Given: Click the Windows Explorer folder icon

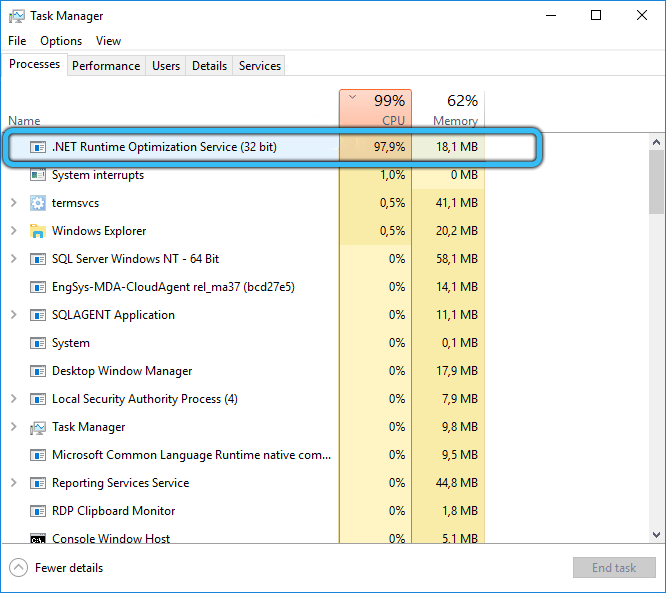Looking at the screenshot, I should pos(38,231).
